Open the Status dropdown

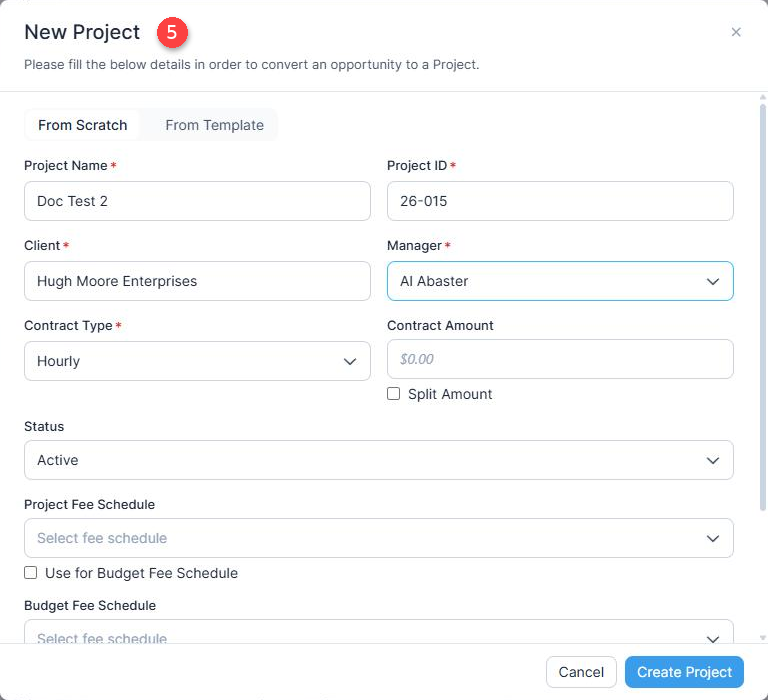(x=379, y=460)
